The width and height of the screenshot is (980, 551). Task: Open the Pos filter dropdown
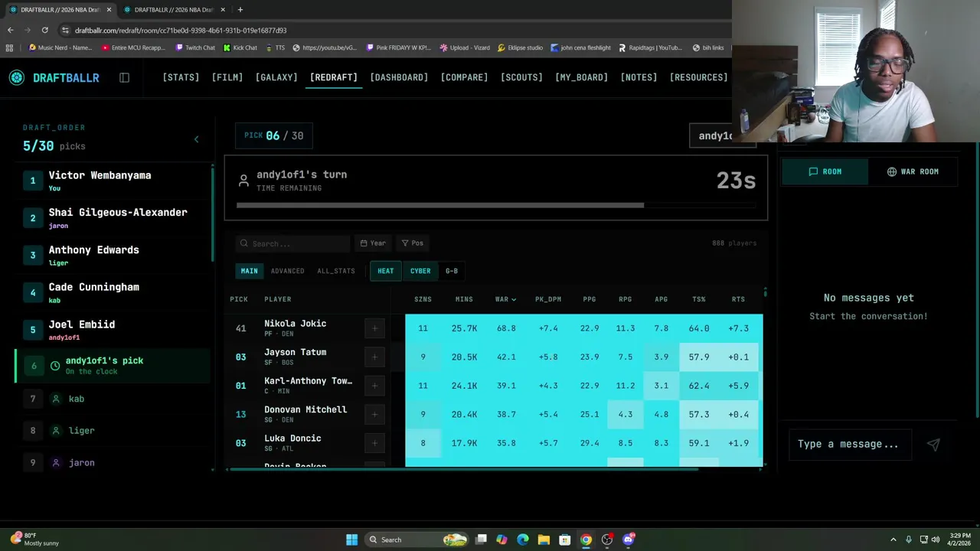[412, 243]
